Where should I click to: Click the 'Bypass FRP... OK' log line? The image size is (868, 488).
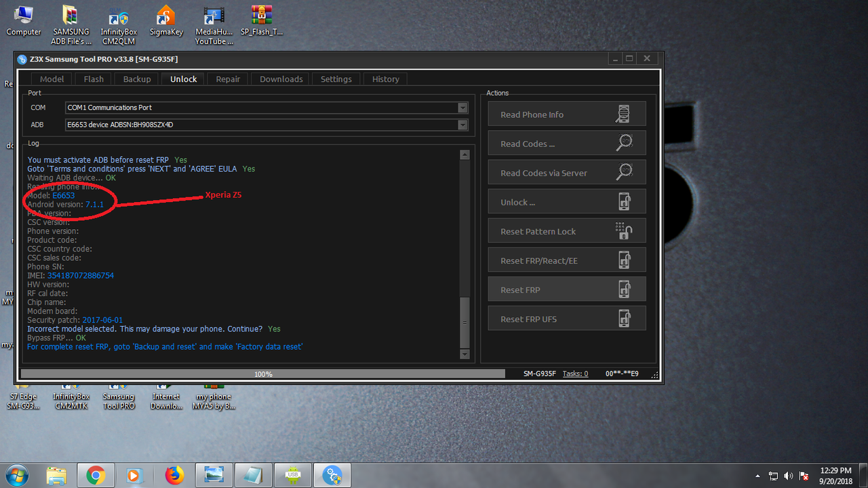click(57, 338)
